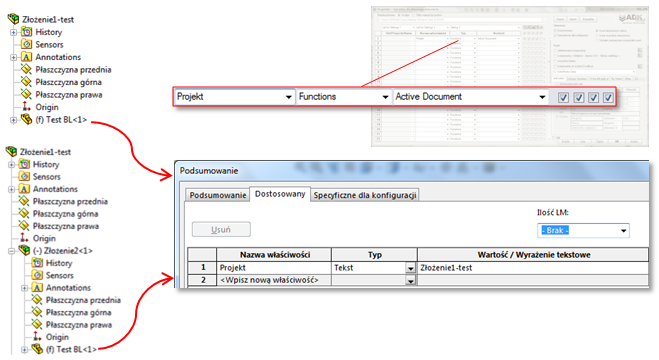Click Złożenie1-test label in lower tree
Viewport: 659px width, 360px height.
[45, 152]
